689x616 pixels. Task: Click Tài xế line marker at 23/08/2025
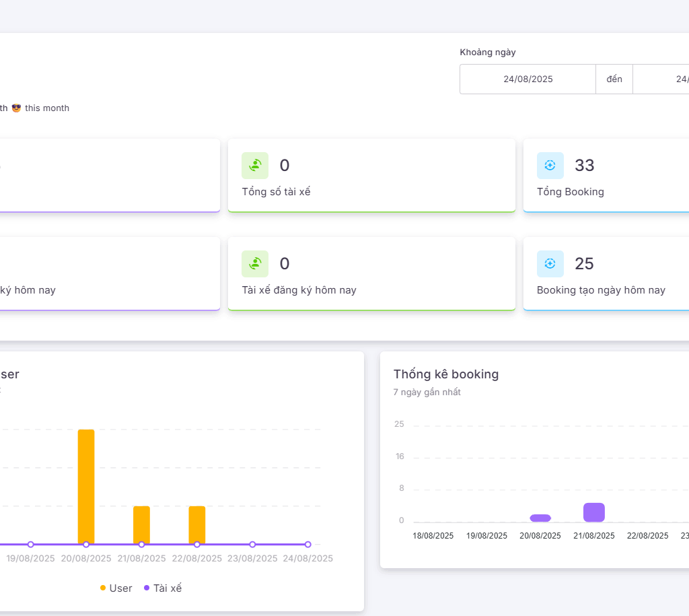[252, 544]
